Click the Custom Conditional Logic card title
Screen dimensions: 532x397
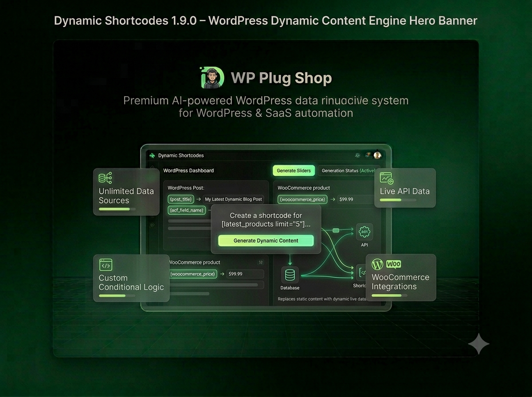(x=131, y=283)
